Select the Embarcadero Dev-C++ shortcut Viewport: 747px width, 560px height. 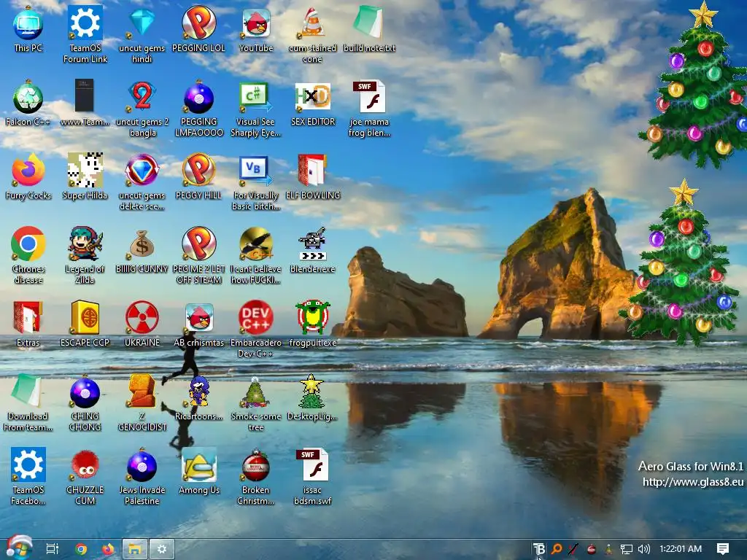tap(256, 329)
